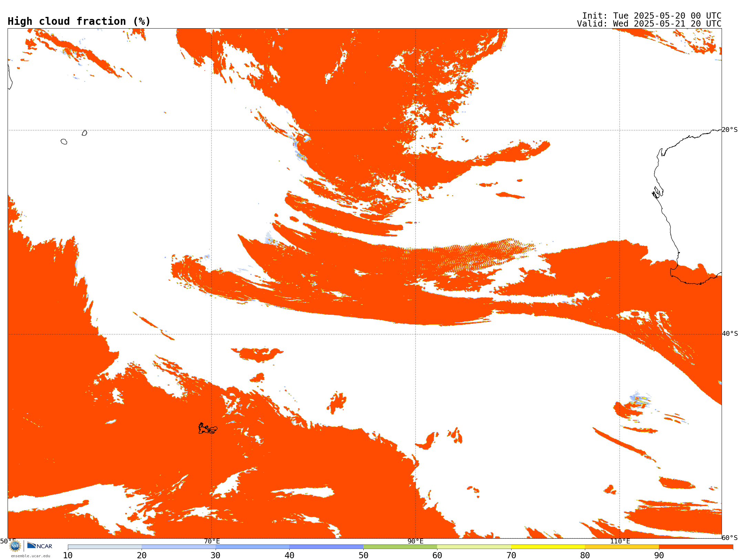Click the 40°S latitude label
The width and height of the screenshot is (744, 560).
[x=730, y=334]
